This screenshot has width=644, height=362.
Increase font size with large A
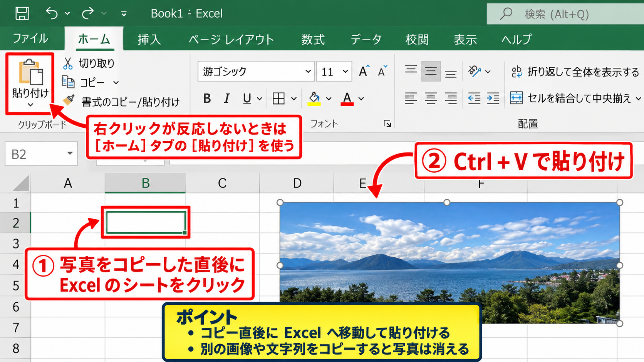click(x=364, y=71)
